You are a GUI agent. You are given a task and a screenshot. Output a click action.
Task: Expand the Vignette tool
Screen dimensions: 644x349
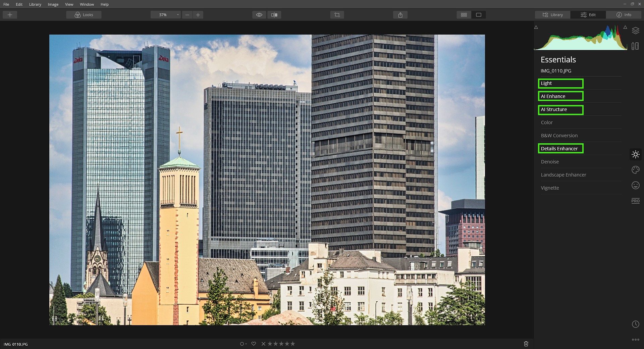click(581, 188)
